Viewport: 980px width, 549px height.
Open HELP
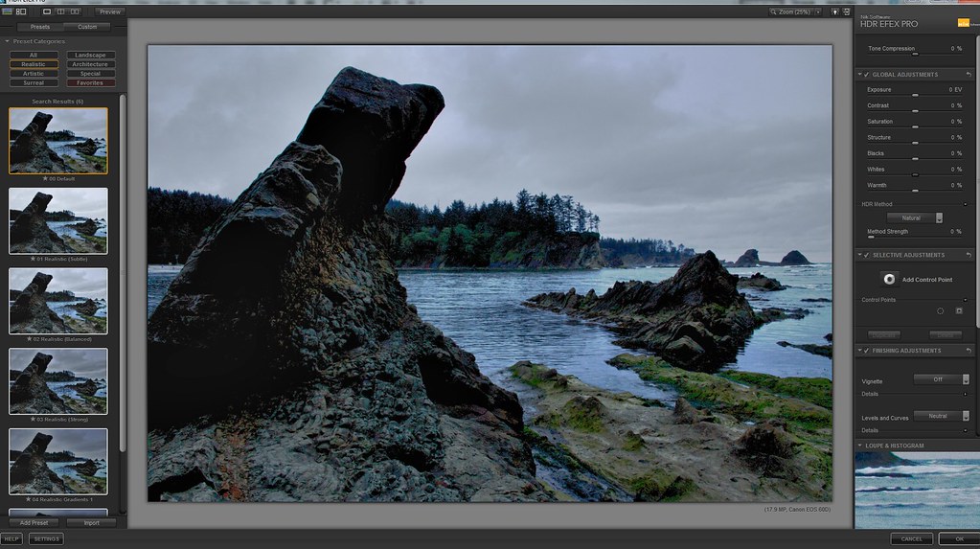click(x=11, y=538)
